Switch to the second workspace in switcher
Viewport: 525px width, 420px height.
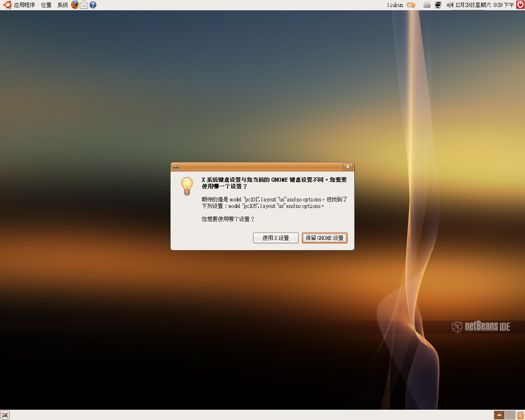510,415
